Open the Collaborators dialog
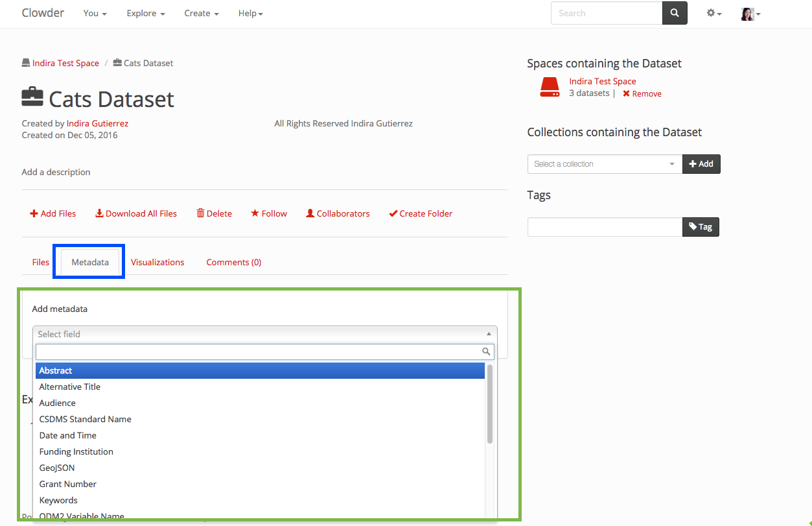 coord(338,213)
